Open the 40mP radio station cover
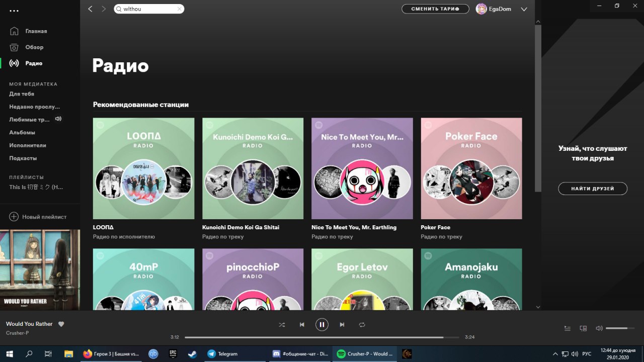 143,279
